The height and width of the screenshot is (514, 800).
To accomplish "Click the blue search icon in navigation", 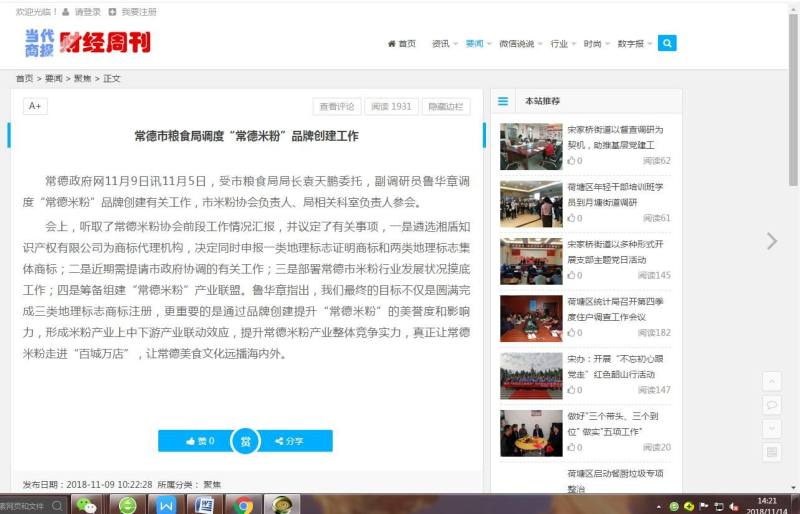I will 667,43.
